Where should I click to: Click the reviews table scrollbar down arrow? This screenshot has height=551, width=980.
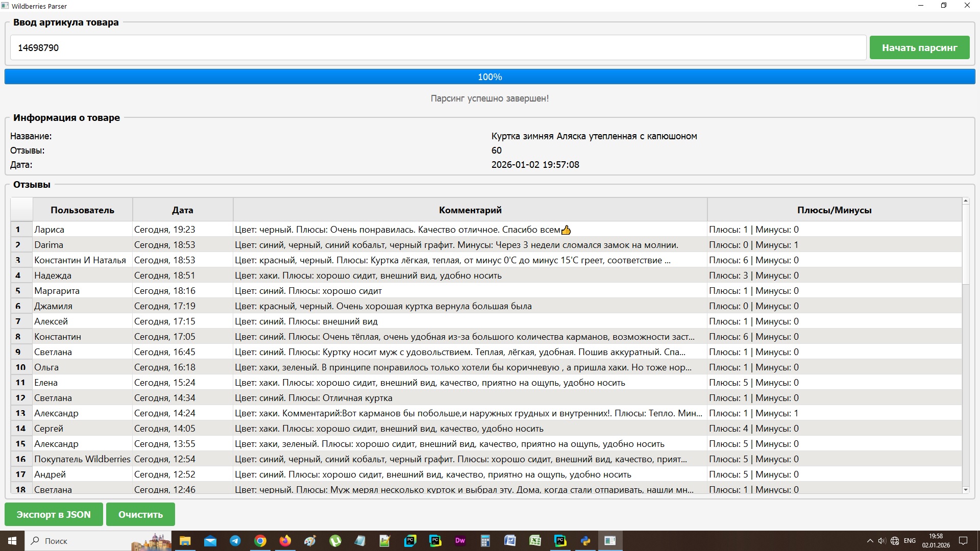(965, 490)
